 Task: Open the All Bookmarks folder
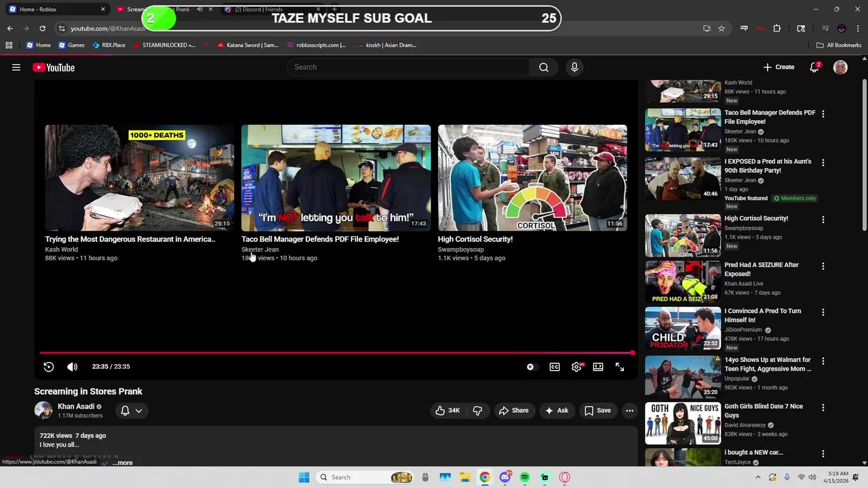(839, 45)
